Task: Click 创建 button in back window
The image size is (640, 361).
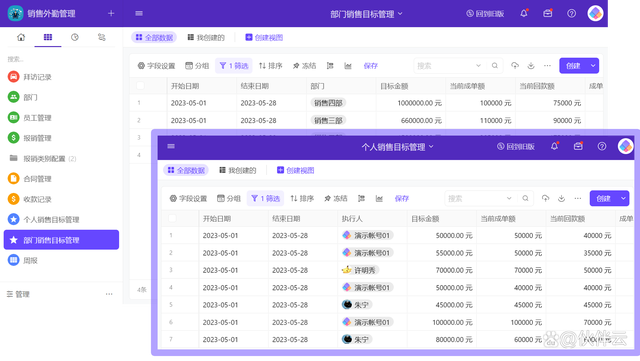Action: coord(573,65)
